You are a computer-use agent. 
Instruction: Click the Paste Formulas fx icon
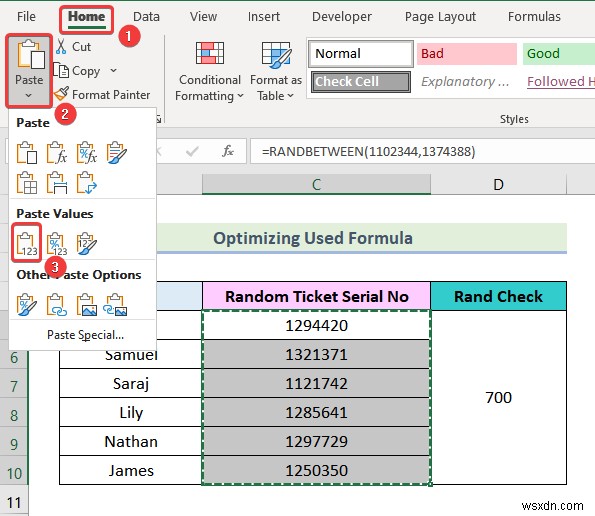tap(57, 153)
